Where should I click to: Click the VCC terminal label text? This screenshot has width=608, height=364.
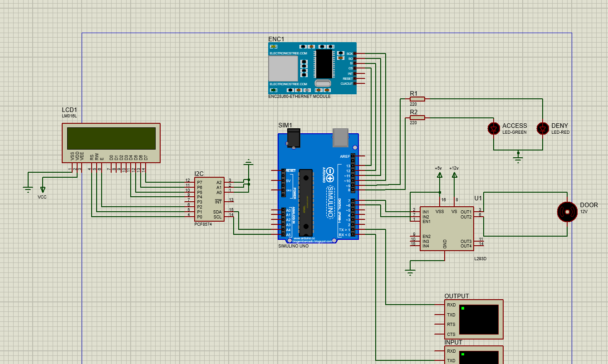tap(42, 197)
